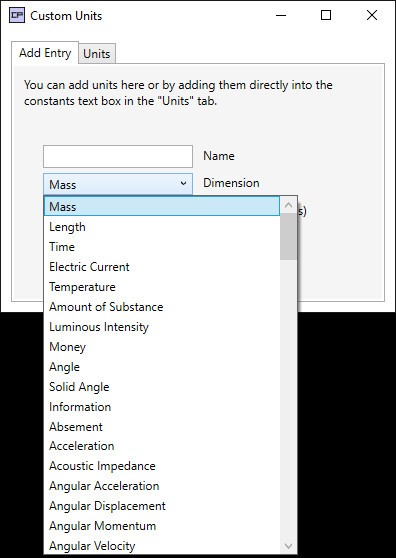Choose Solid Angle in the list

coord(162,386)
